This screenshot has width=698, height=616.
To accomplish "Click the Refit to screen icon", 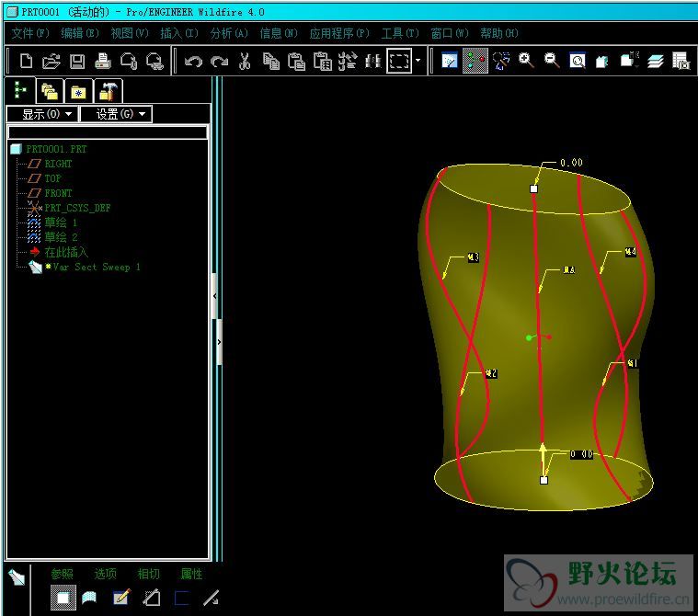I will [578, 61].
